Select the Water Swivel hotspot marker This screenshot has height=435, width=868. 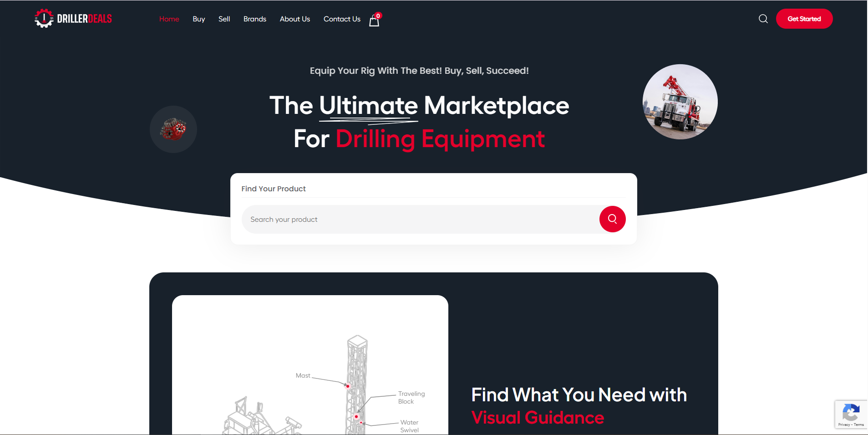coord(361,423)
